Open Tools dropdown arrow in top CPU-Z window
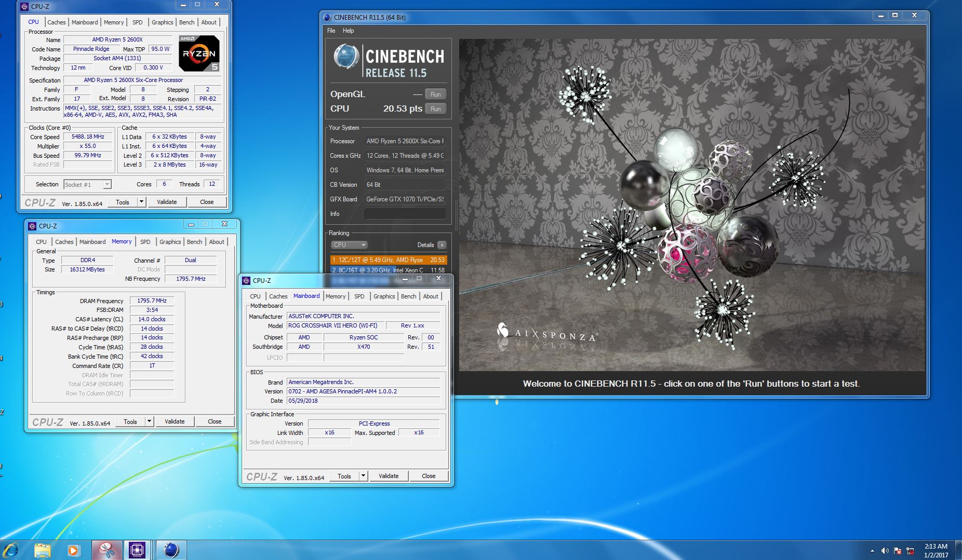 [x=141, y=202]
